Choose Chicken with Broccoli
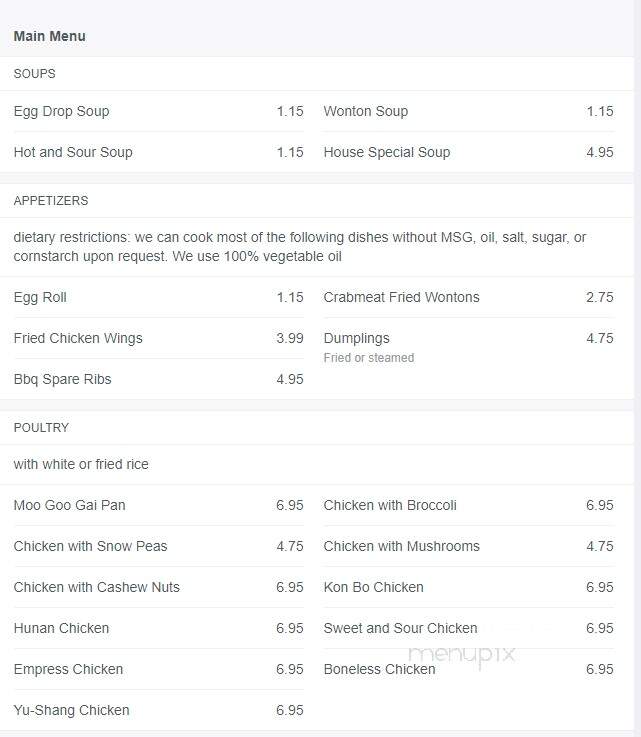 (469, 505)
